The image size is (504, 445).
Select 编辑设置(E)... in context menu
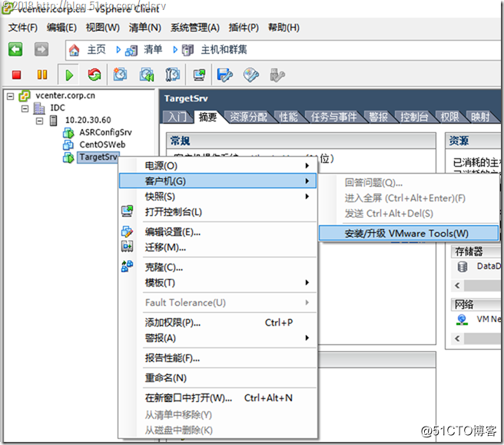(218, 232)
